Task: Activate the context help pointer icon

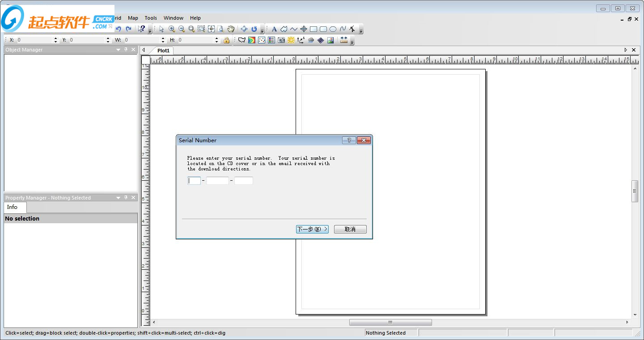Action: (x=142, y=29)
